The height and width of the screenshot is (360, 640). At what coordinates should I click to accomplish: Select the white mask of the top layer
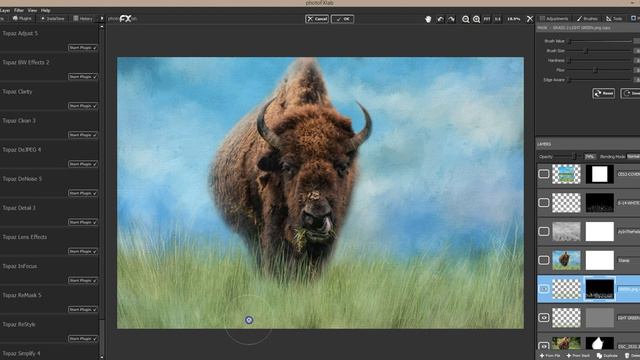coord(600,174)
